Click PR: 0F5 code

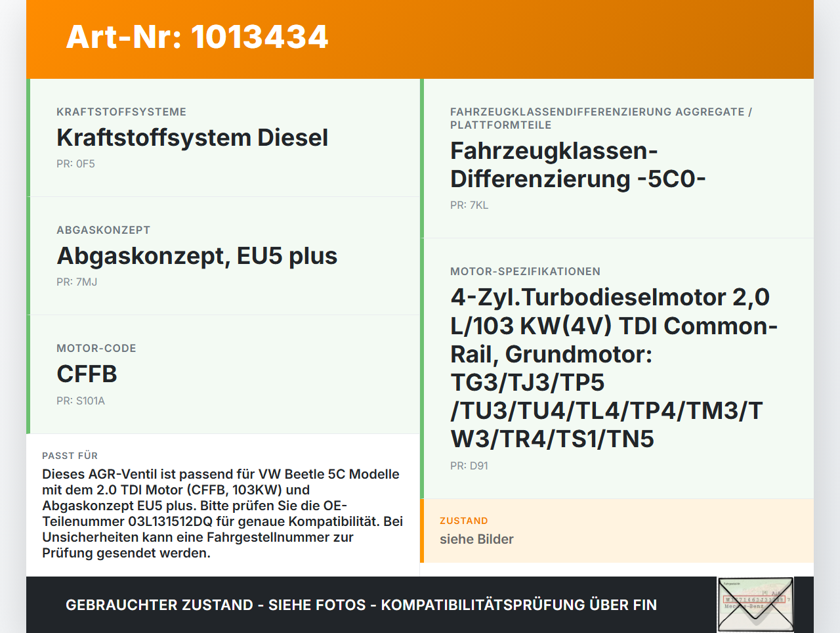coord(75,164)
